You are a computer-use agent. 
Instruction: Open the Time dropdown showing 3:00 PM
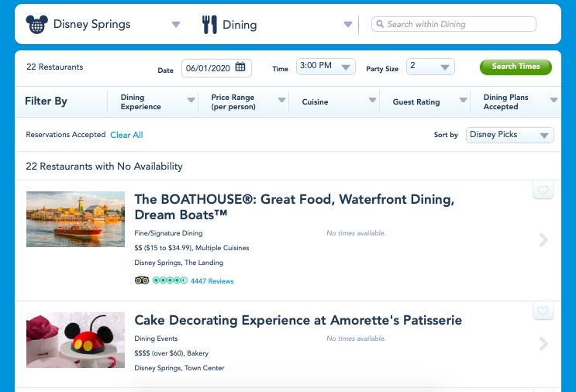click(x=326, y=67)
